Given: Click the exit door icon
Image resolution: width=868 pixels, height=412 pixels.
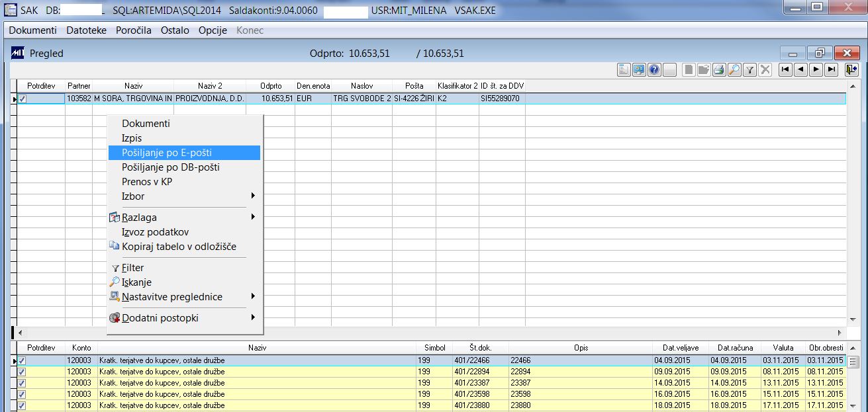Looking at the screenshot, I should [x=851, y=69].
